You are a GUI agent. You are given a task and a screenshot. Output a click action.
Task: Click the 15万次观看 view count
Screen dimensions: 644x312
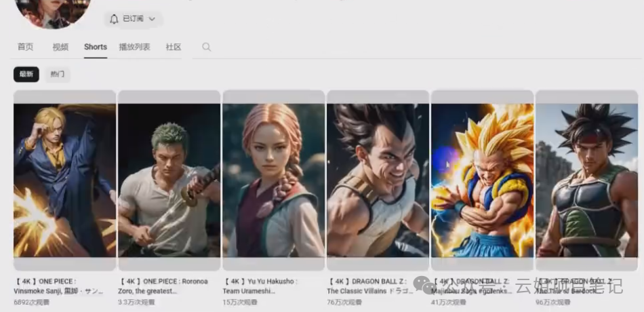pos(240,302)
